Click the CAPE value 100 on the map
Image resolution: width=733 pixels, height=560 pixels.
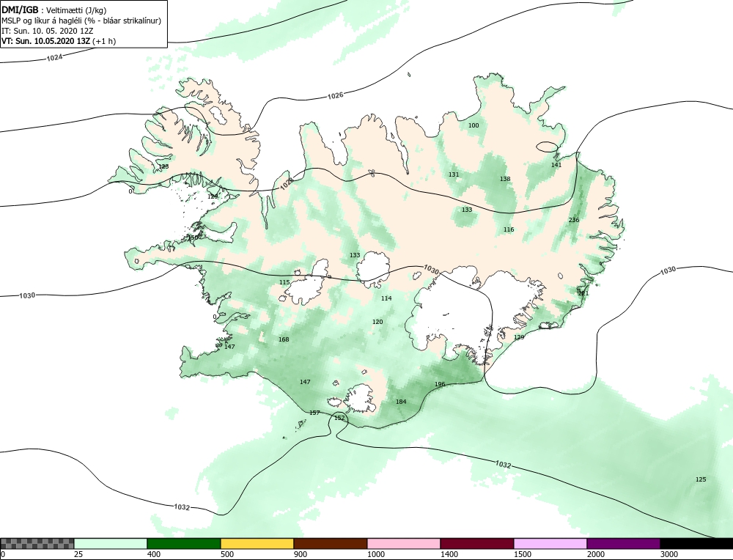(474, 125)
